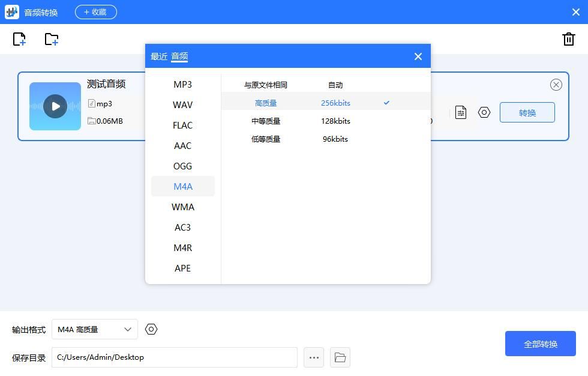Click the 测试音频 file name
The image size is (588, 376).
(x=106, y=84)
